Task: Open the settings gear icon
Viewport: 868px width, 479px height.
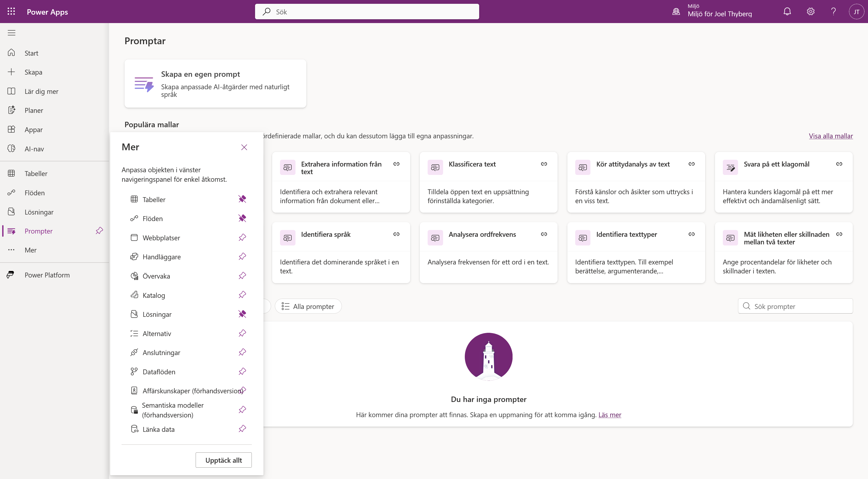Action: [811, 11]
